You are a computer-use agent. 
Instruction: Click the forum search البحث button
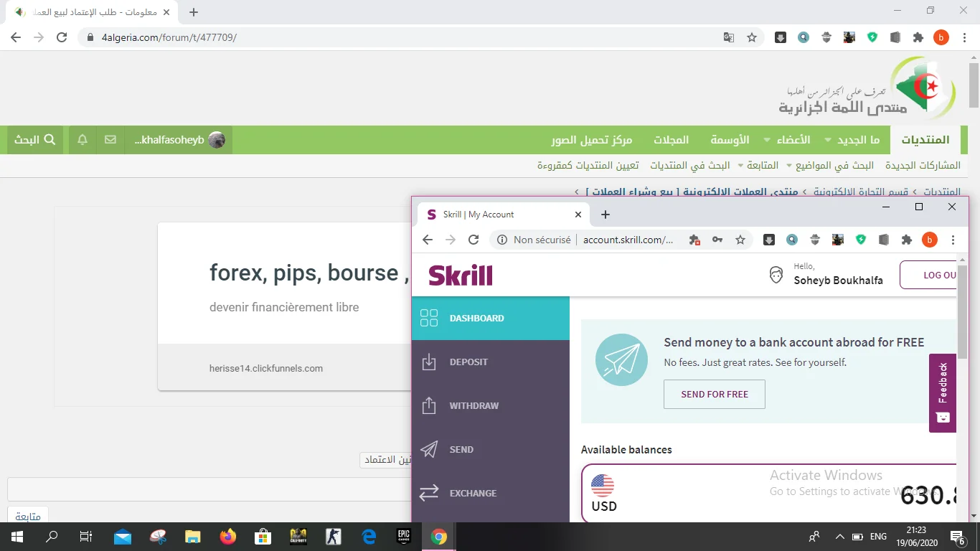(x=35, y=140)
